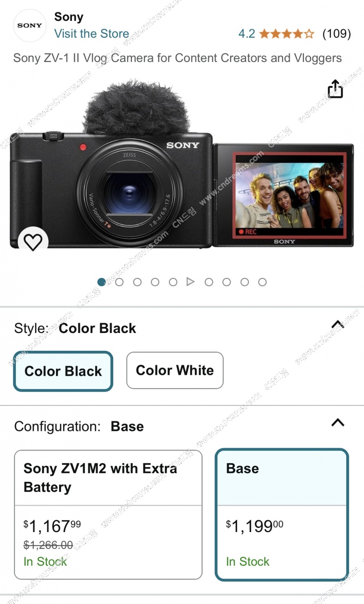Open the star rating breakdown
Image resolution: width=364 pixels, height=604 pixels.
[x=287, y=34]
